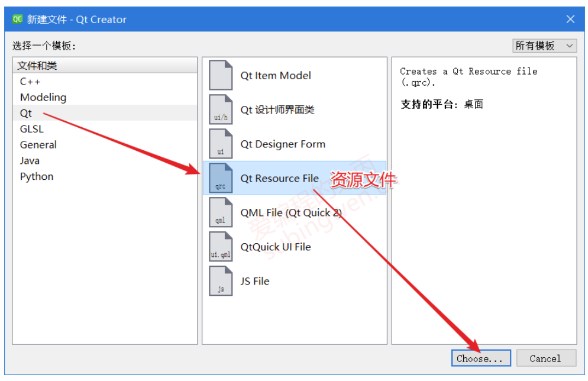Select the Qt category
This screenshot has width=588, height=381.
(x=105, y=113)
